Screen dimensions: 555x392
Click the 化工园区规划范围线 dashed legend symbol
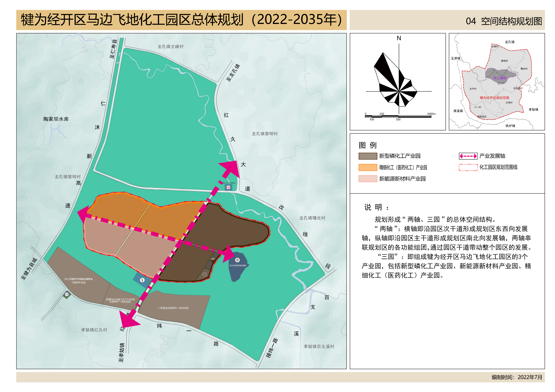click(x=468, y=167)
